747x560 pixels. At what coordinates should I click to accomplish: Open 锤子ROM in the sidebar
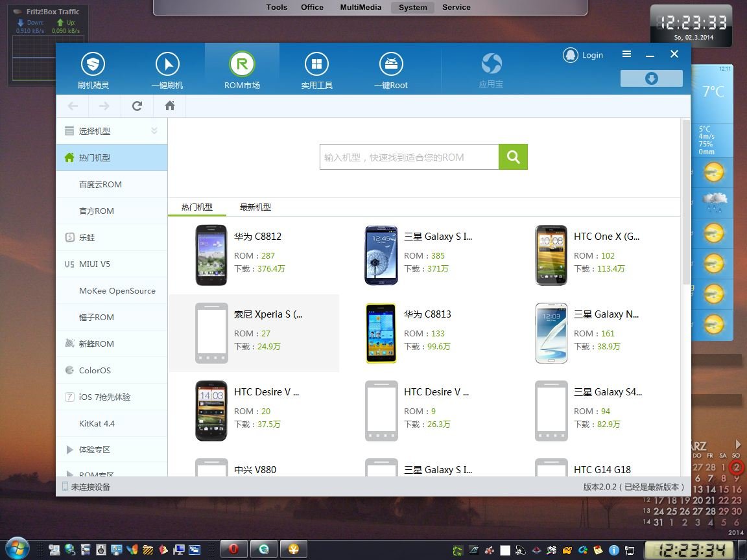point(112,317)
